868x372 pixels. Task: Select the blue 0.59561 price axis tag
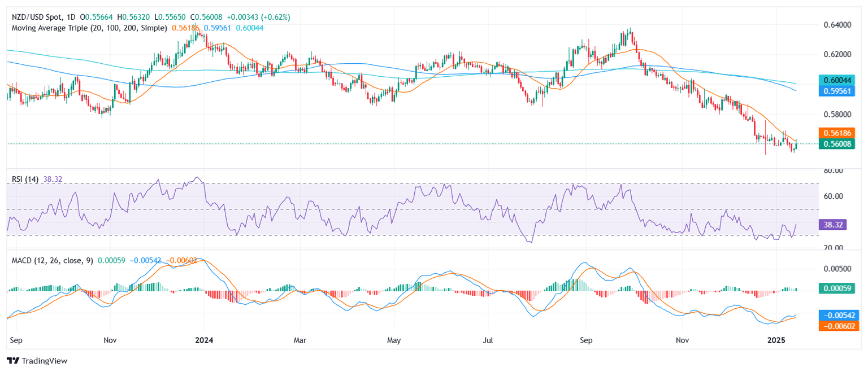click(x=839, y=91)
